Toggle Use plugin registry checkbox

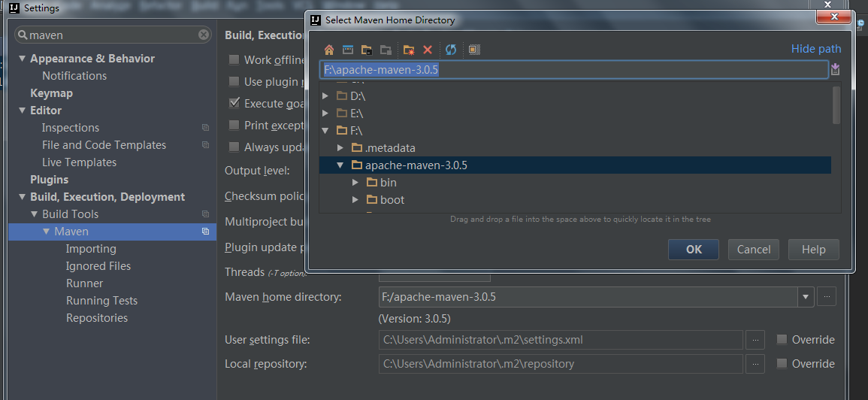(234, 81)
